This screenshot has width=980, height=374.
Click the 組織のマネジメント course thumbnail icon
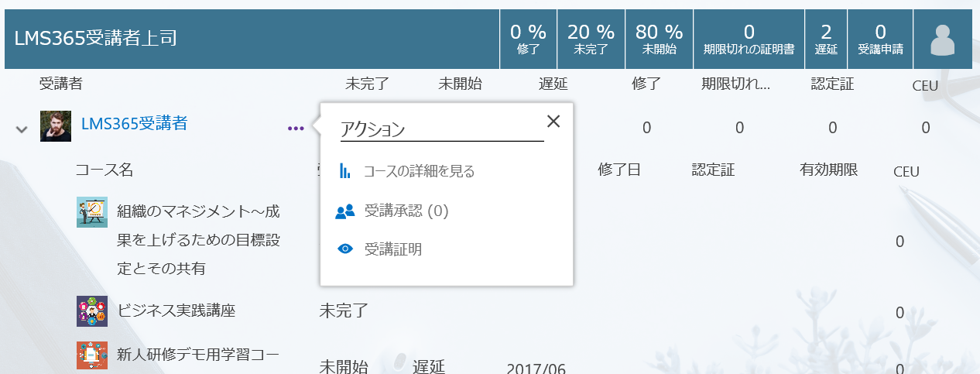(92, 211)
